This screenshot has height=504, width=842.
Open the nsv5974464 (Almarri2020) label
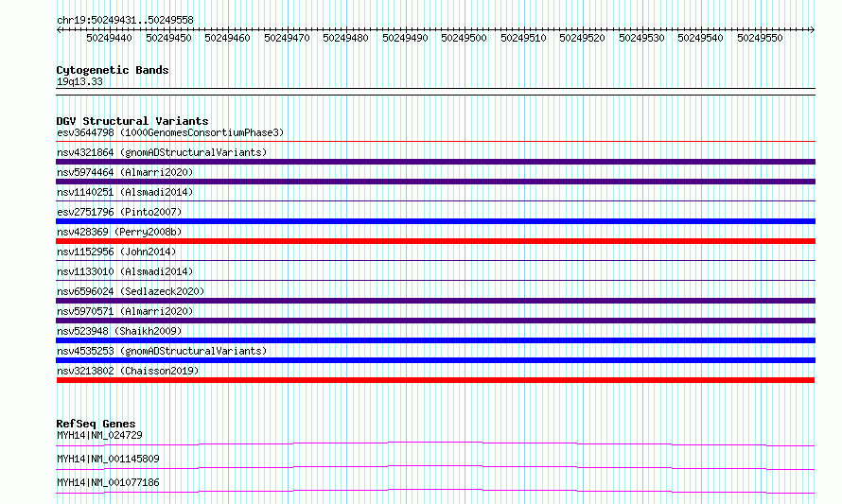point(125,172)
